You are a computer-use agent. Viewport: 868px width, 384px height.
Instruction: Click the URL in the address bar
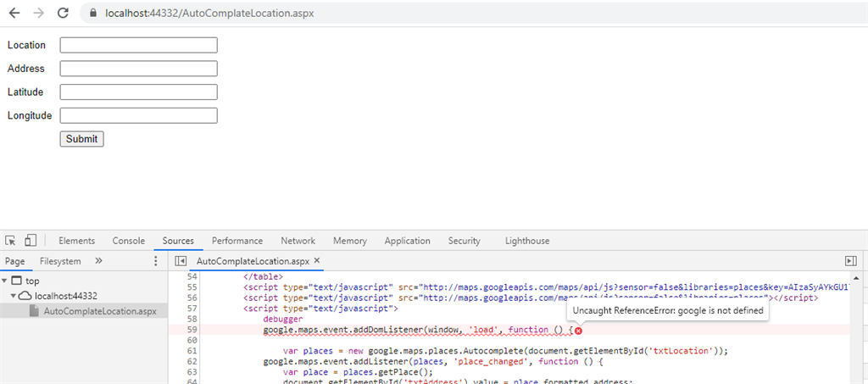click(209, 14)
